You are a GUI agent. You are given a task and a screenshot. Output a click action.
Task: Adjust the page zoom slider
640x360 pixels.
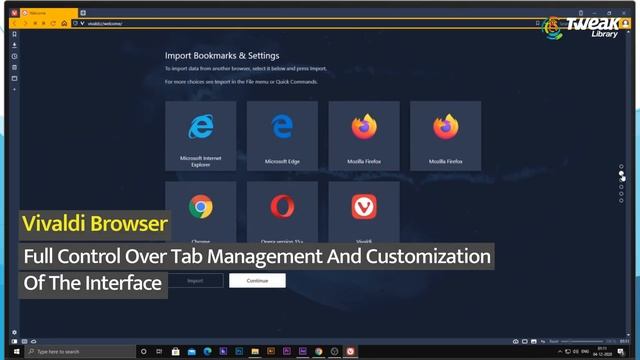582,341
